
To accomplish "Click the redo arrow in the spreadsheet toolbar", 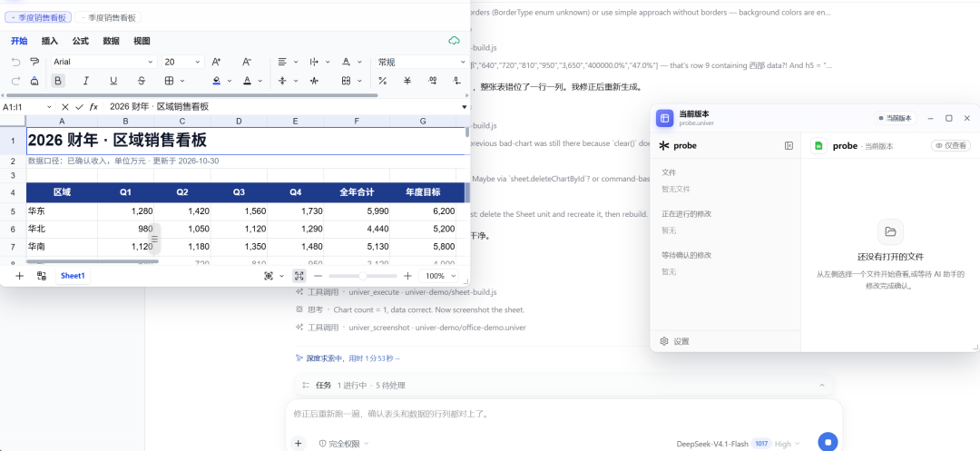I will 16,81.
